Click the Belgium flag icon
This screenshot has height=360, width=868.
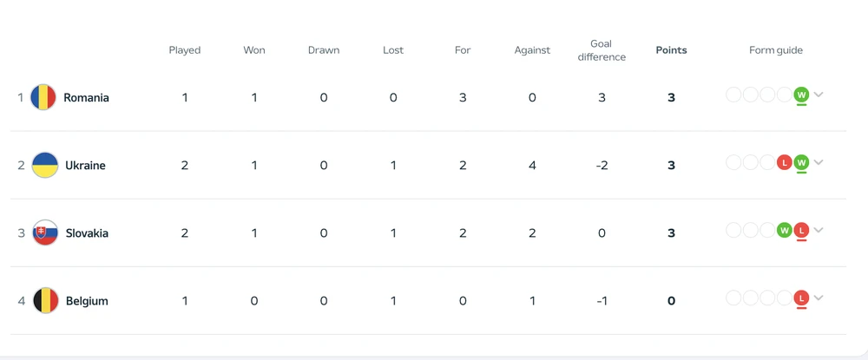point(45,301)
